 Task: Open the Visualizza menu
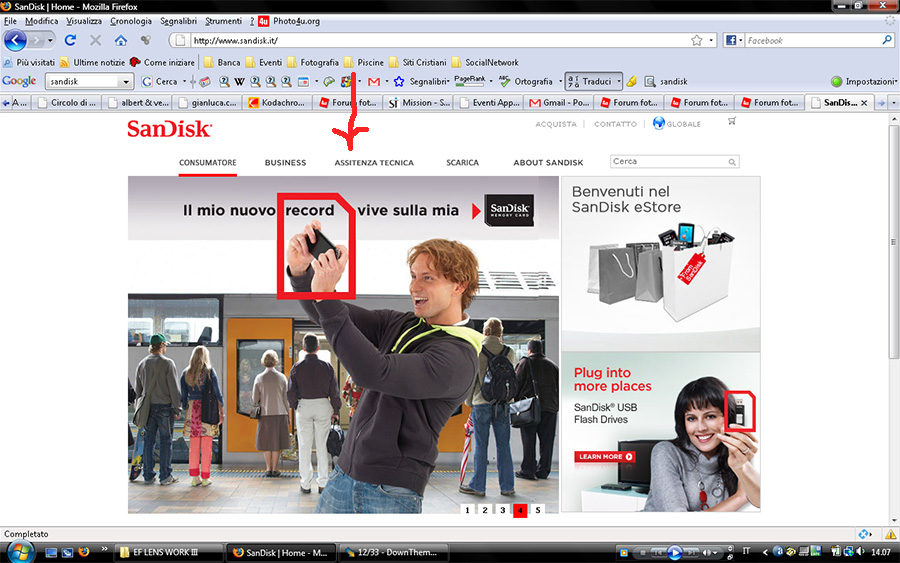coord(84,21)
